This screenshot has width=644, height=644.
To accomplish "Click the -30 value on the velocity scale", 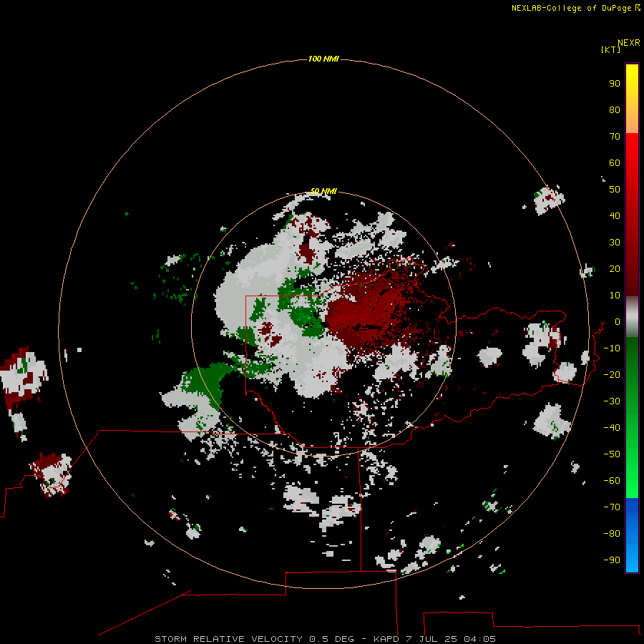I will click(x=612, y=401).
